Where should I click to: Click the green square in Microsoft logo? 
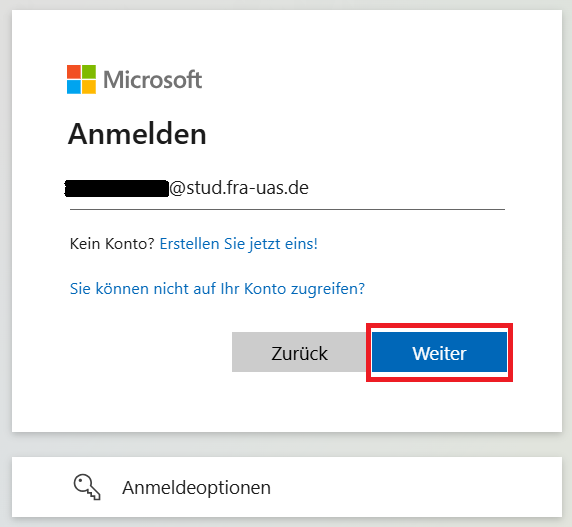coord(89,72)
